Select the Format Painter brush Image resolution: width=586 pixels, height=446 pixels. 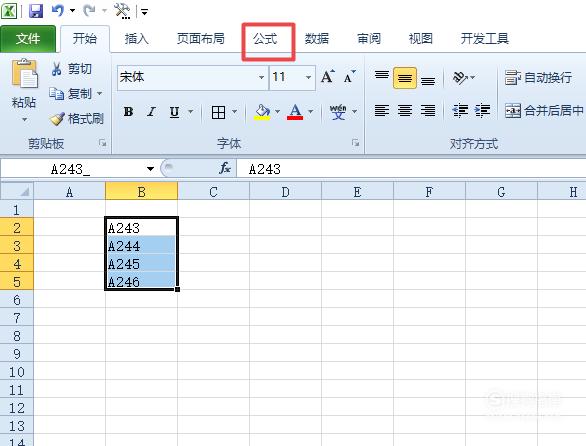click(56, 119)
